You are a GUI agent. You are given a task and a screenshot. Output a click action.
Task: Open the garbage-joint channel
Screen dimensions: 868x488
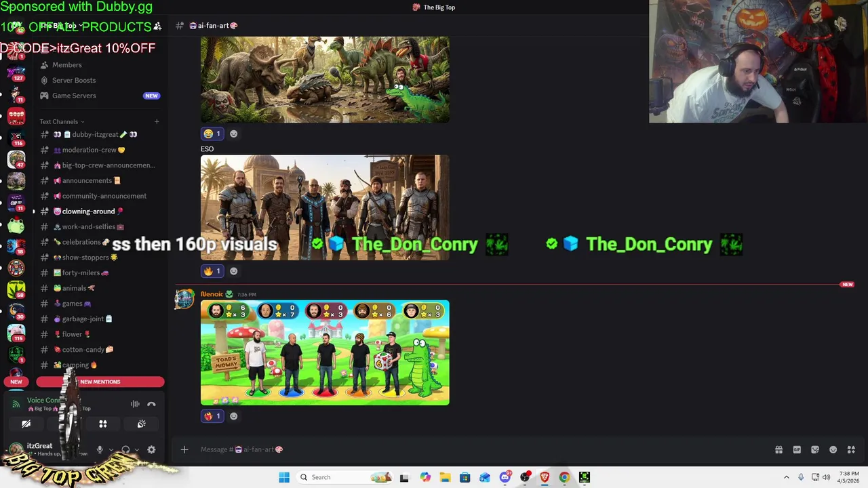pos(100,319)
